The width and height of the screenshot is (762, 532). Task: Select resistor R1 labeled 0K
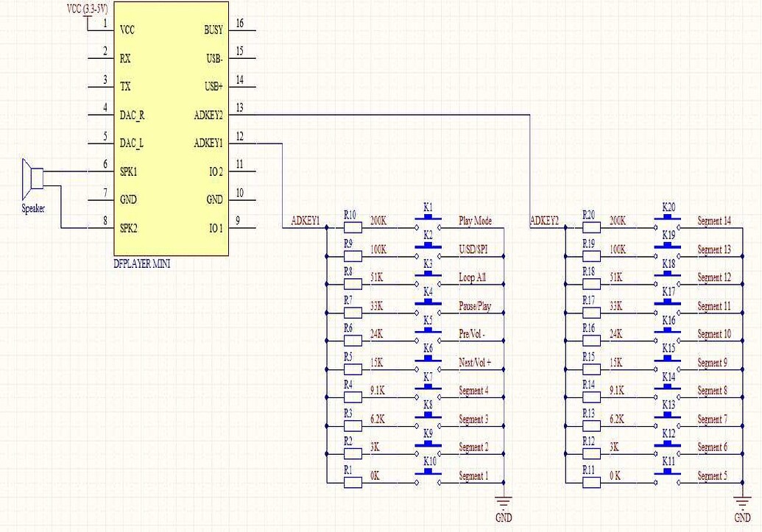pyautogui.click(x=352, y=481)
